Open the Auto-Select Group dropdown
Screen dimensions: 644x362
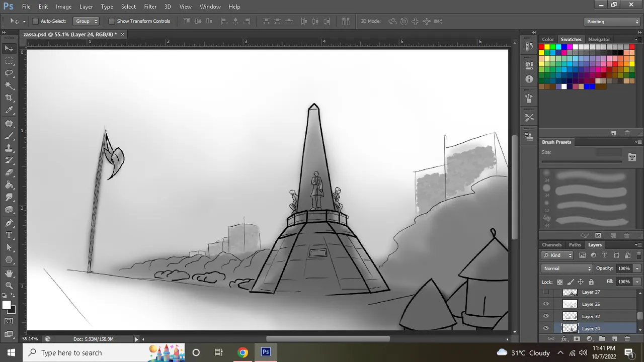[x=86, y=21]
